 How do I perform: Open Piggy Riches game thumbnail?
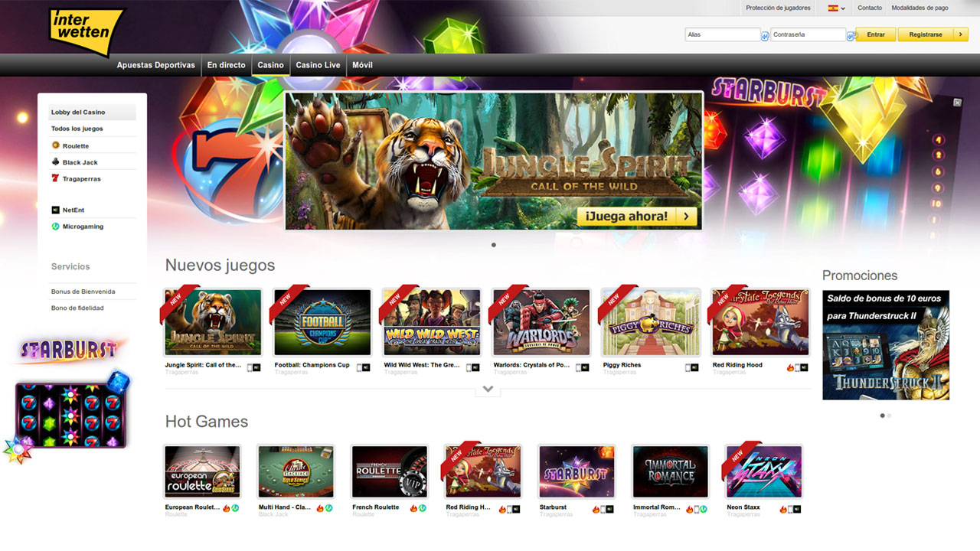click(651, 322)
